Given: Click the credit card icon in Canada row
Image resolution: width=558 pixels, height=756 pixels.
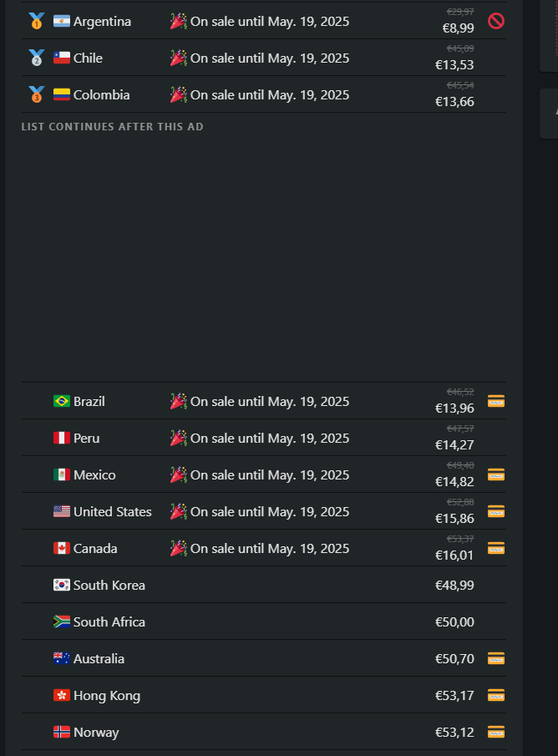Looking at the screenshot, I should pyautogui.click(x=496, y=548).
